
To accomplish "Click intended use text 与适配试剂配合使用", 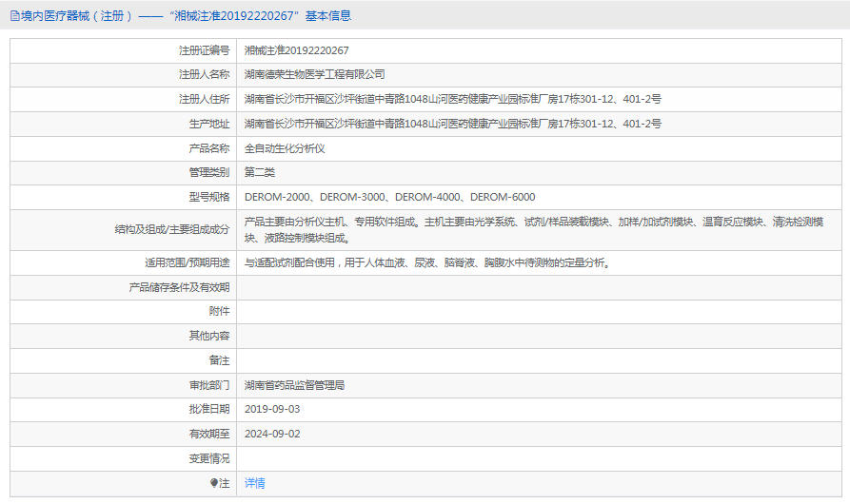I will [427, 263].
